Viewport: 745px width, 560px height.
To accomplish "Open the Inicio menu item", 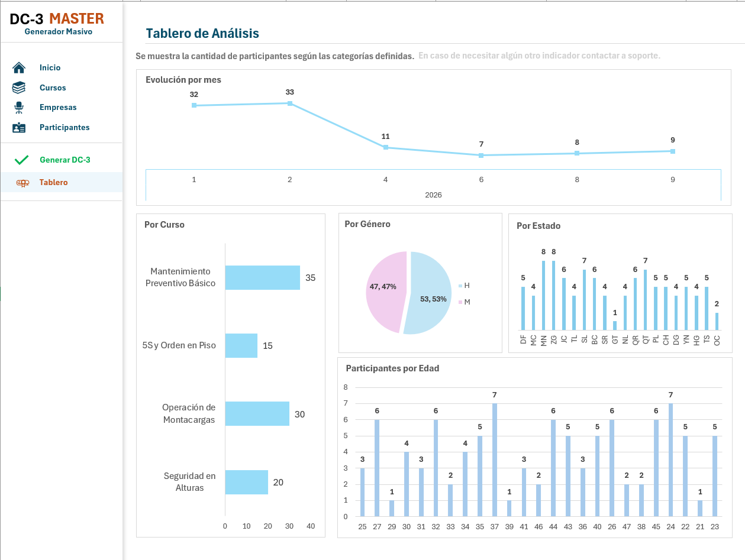I will (x=50, y=67).
